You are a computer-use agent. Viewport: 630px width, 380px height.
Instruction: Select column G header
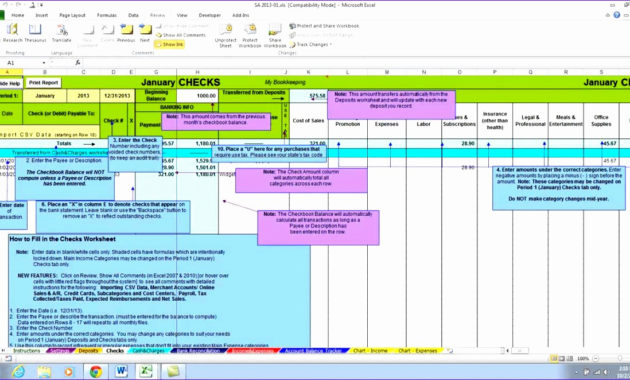pyautogui.click(x=156, y=72)
